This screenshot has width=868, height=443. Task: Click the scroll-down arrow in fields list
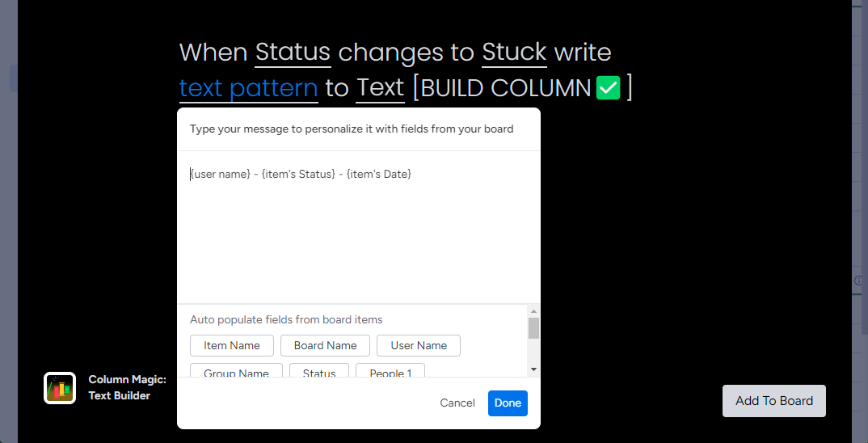tap(533, 369)
